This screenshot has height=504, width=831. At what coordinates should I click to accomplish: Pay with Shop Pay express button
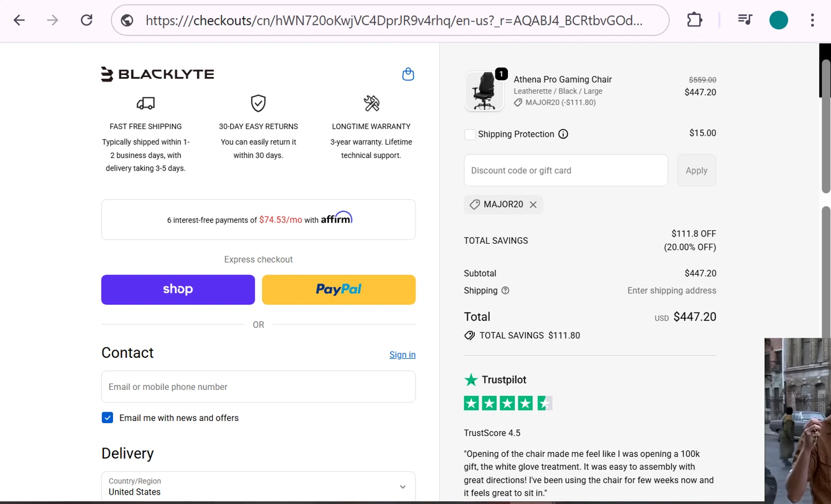pos(178,290)
